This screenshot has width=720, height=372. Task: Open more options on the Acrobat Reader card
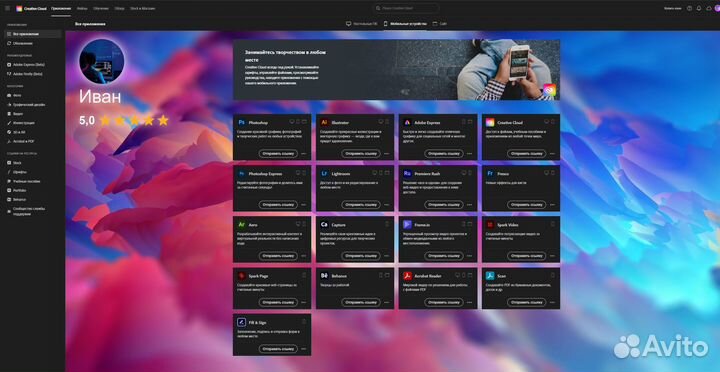(469, 302)
